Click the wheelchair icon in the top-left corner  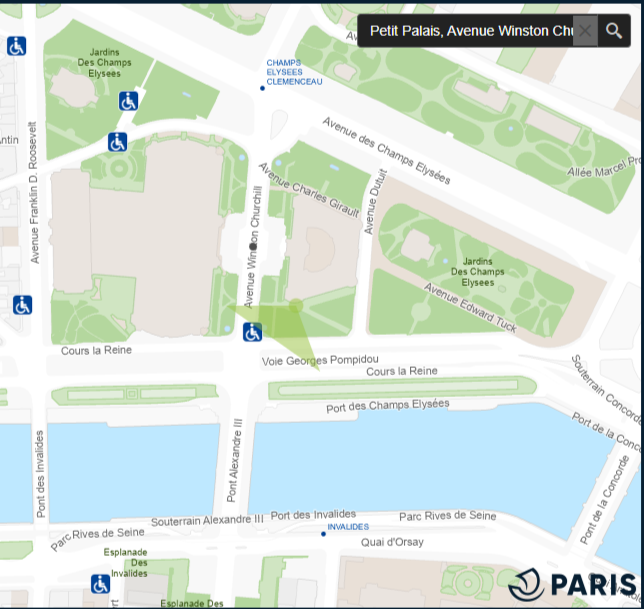17,46
